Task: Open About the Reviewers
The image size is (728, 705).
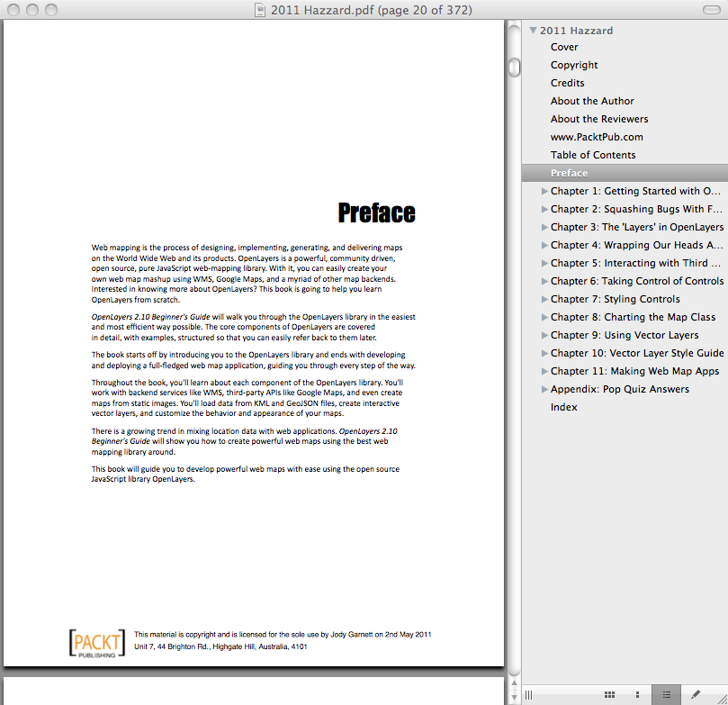Action: [x=599, y=119]
